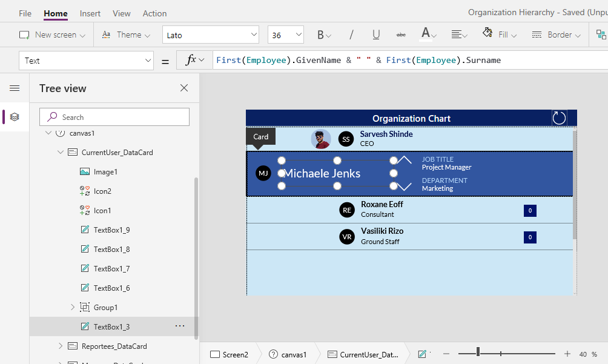Open the font color options

point(426,35)
